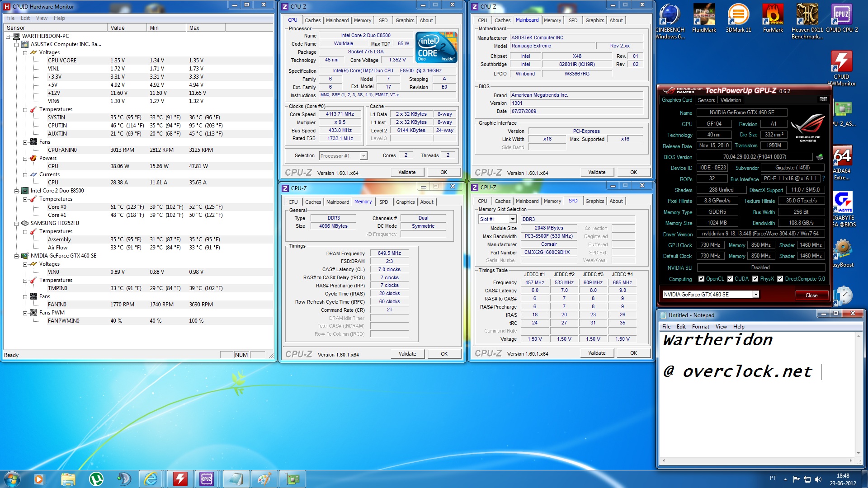The width and height of the screenshot is (868, 488).
Task: Click OK in the CPU-Z Processor window
Action: [443, 172]
